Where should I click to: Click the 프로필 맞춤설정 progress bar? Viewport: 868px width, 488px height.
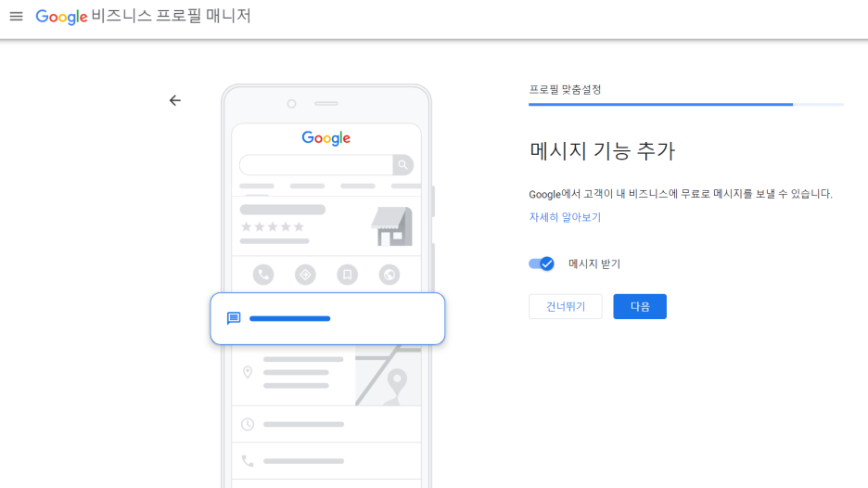[686, 104]
